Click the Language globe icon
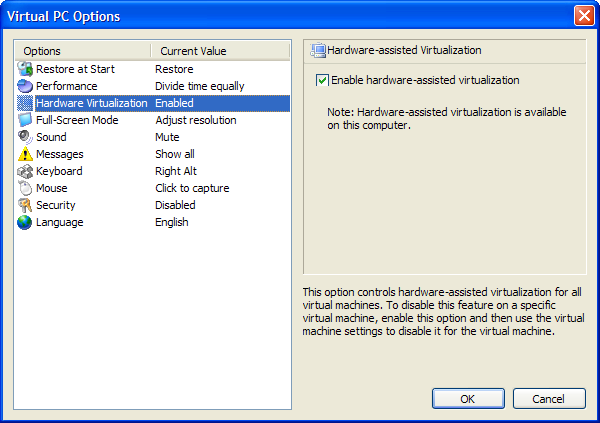The width and height of the screenshot is (600, 423). click(x=25, y=222)
